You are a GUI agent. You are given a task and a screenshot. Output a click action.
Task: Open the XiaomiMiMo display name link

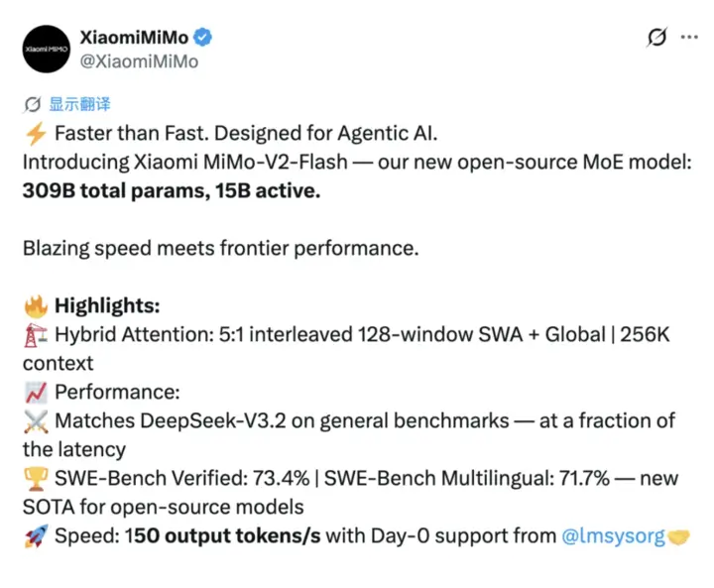coord(134,38)
